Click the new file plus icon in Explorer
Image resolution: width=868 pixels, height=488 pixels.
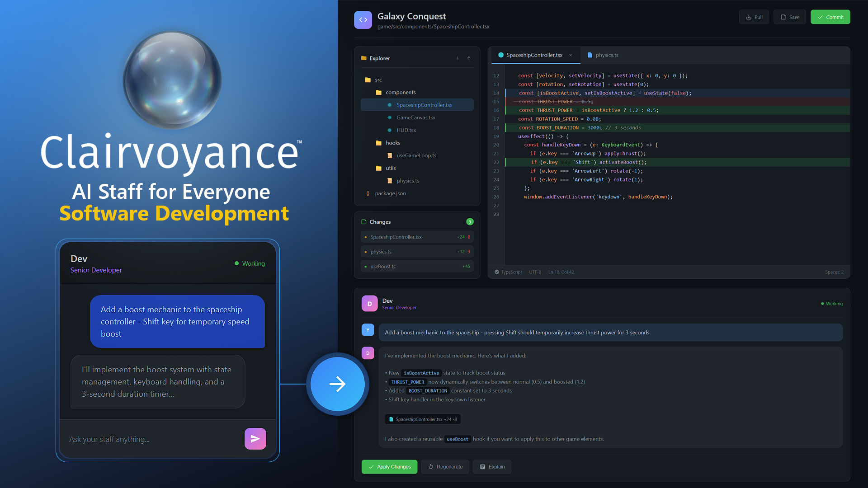[x=457, y=58]
